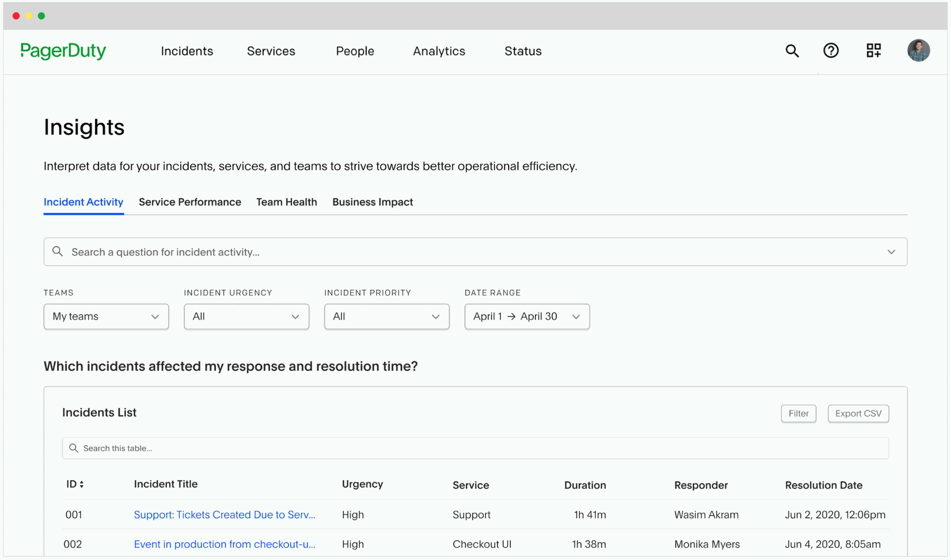Click magnifier icon in table search field

click(x=73, y=448)
